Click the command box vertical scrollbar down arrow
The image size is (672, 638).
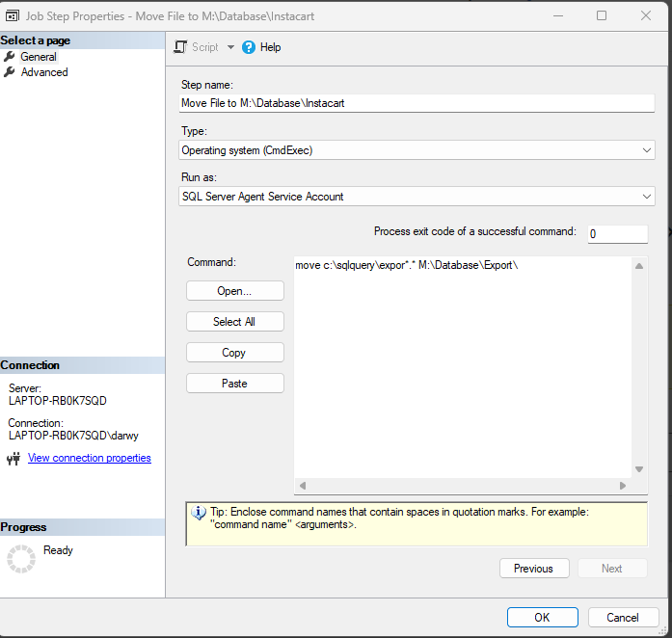click(x=639, y=469)
